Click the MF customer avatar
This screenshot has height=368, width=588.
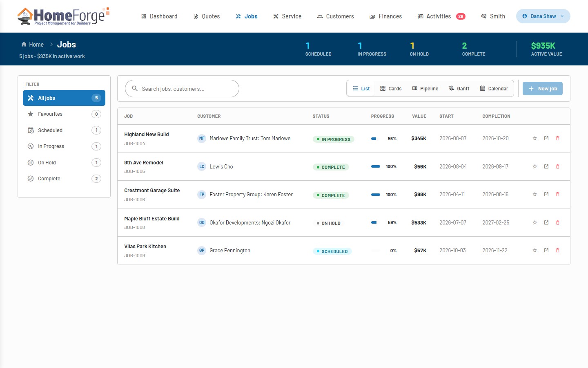click(x=202, y=139)
